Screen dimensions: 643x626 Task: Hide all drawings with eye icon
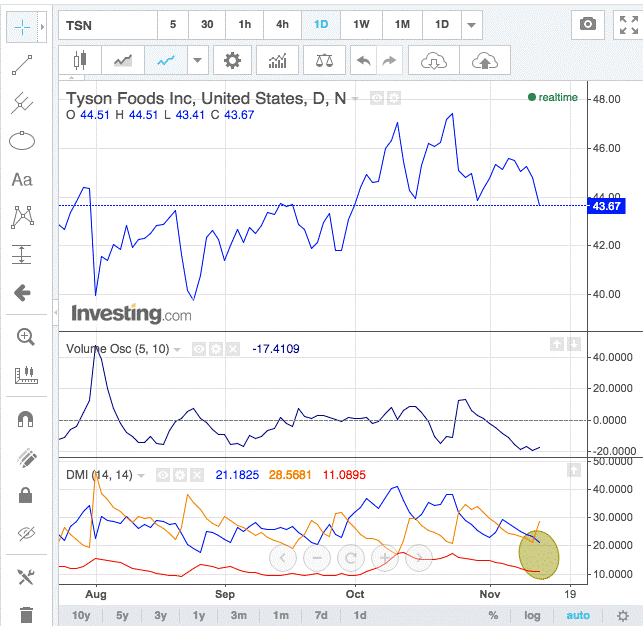tap(26, 533)
